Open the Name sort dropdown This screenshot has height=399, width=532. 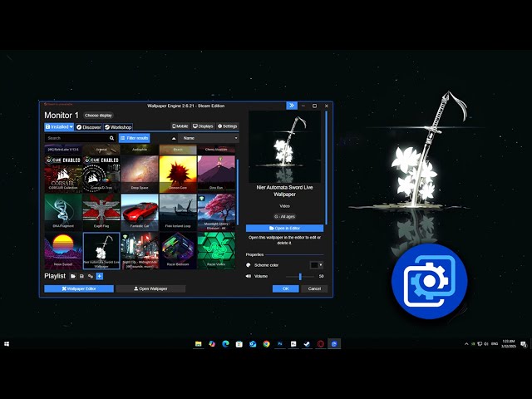209,138
